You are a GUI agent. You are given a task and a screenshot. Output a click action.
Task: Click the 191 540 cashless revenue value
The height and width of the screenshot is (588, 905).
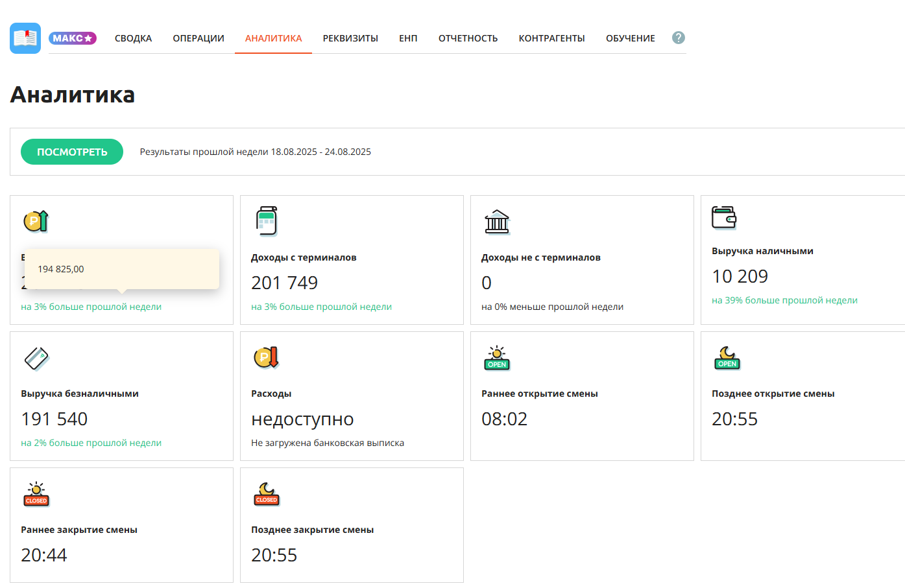point(54,419)
